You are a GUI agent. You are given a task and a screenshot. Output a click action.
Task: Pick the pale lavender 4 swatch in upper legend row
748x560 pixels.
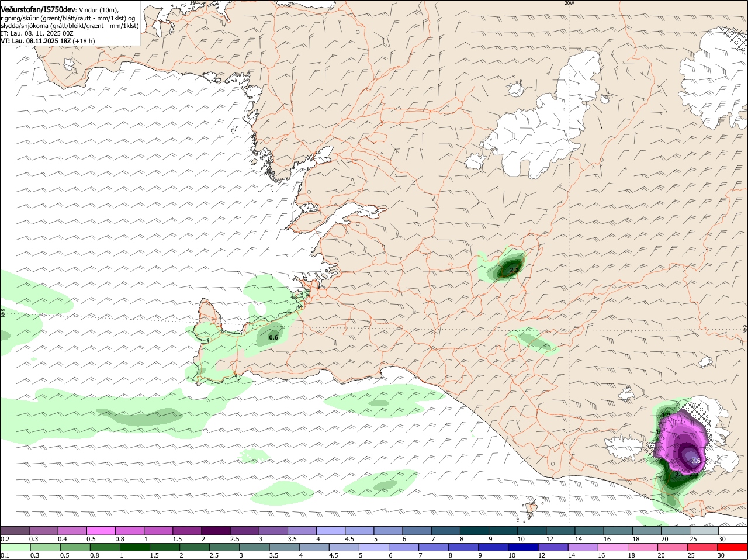click(331, 530)
